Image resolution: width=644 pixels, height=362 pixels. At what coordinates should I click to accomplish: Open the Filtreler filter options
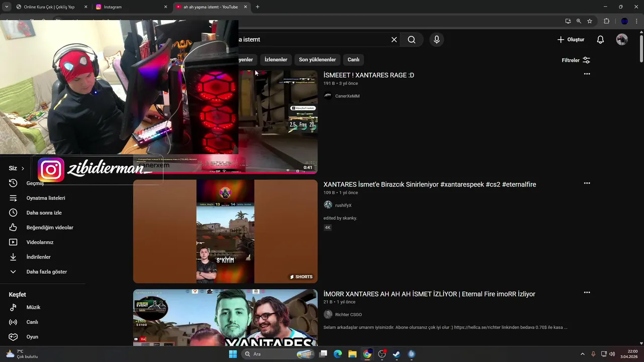pyautogui.click(x=576, y=60)
